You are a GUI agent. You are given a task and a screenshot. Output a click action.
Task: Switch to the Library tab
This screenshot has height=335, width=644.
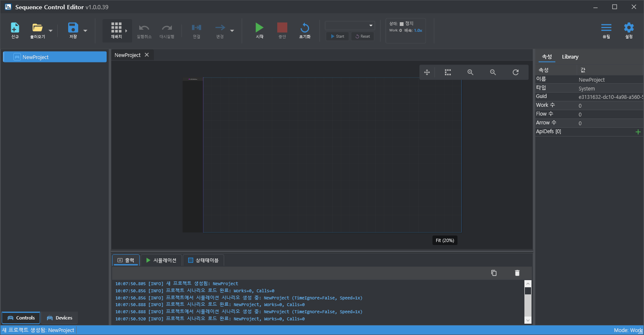point(570,57)
